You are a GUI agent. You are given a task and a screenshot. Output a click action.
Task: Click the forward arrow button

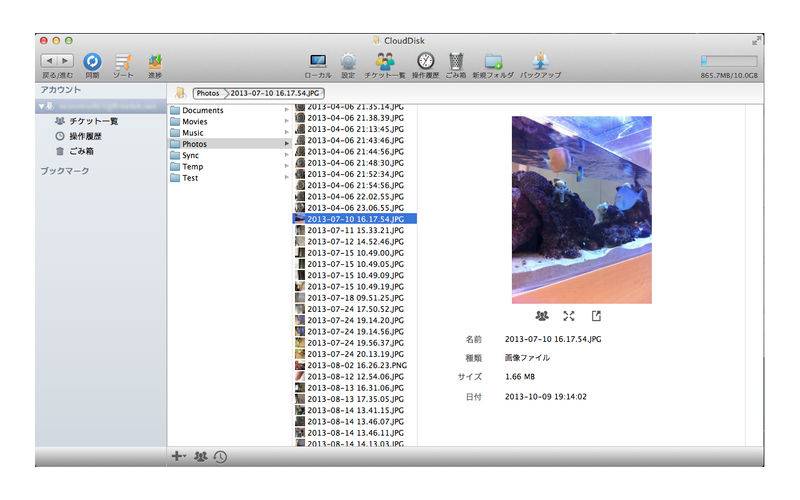[65, 61]
